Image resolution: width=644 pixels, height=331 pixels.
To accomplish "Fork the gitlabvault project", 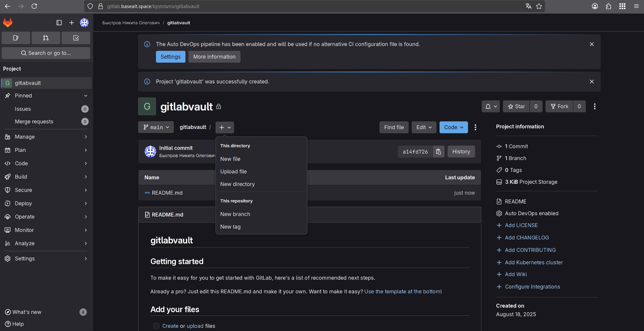I will tap(559, 106).
